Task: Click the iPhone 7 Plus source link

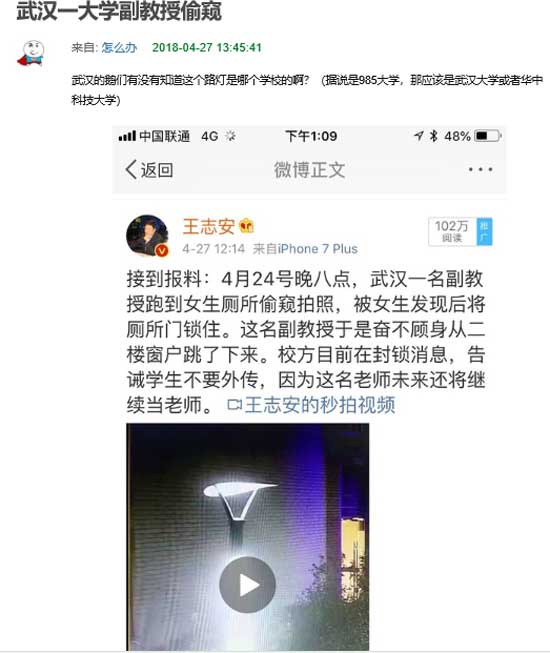Action: click(x=318, y=249)
